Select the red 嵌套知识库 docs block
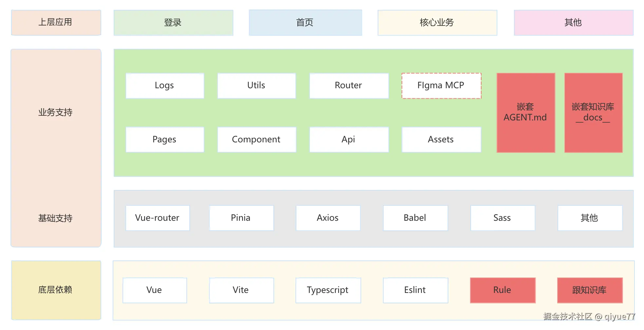This screenshot has height=330, width=644. 593,113
